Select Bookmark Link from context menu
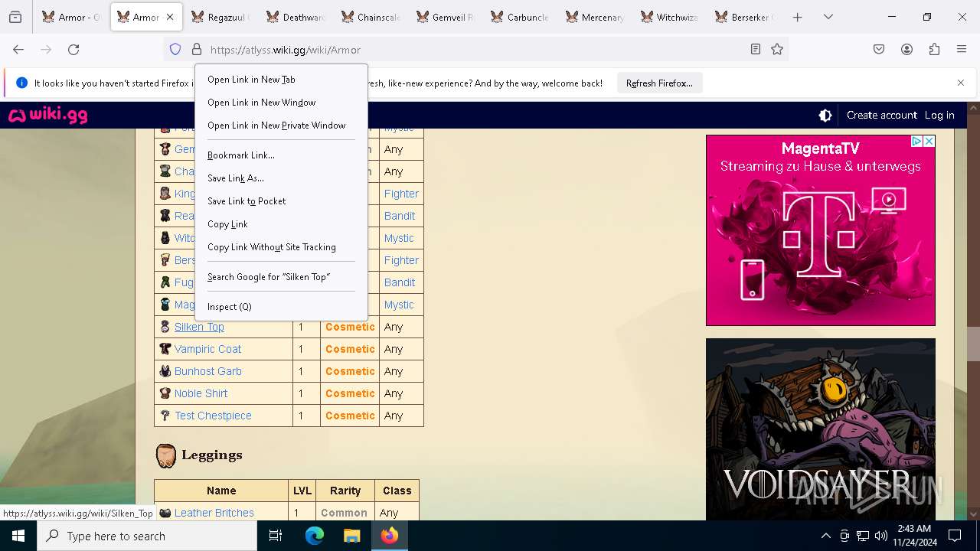The image size is (980, 551). pos(281,155)
